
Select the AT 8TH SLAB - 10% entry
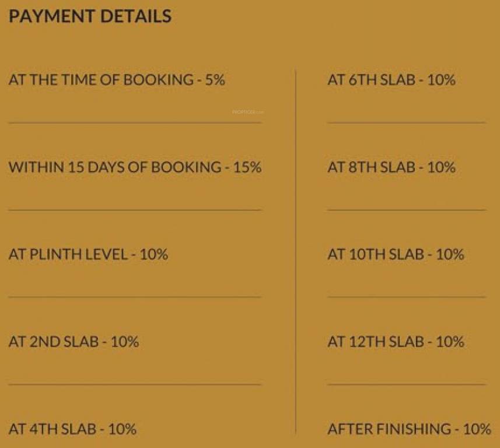[391, 167]
